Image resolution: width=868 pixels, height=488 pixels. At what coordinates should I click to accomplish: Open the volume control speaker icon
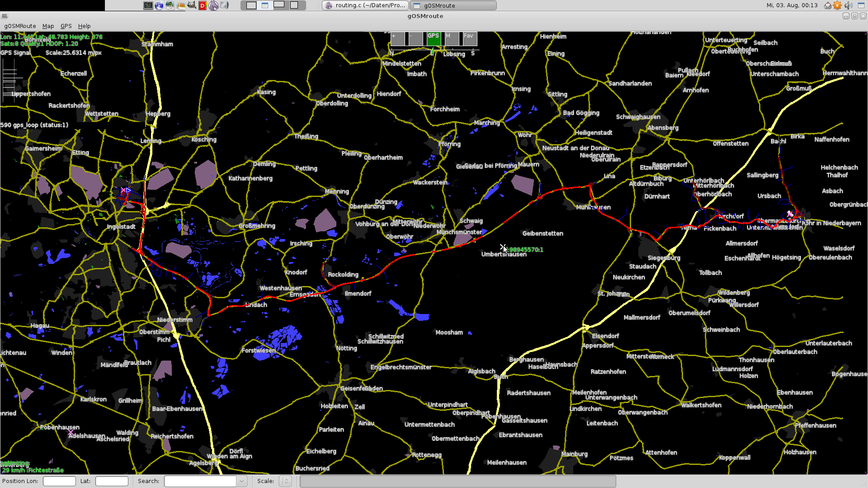[849, 5]
